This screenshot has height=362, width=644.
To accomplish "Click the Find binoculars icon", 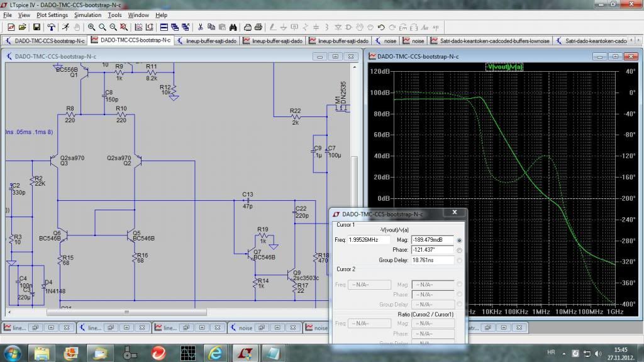I will click(233, 27).
